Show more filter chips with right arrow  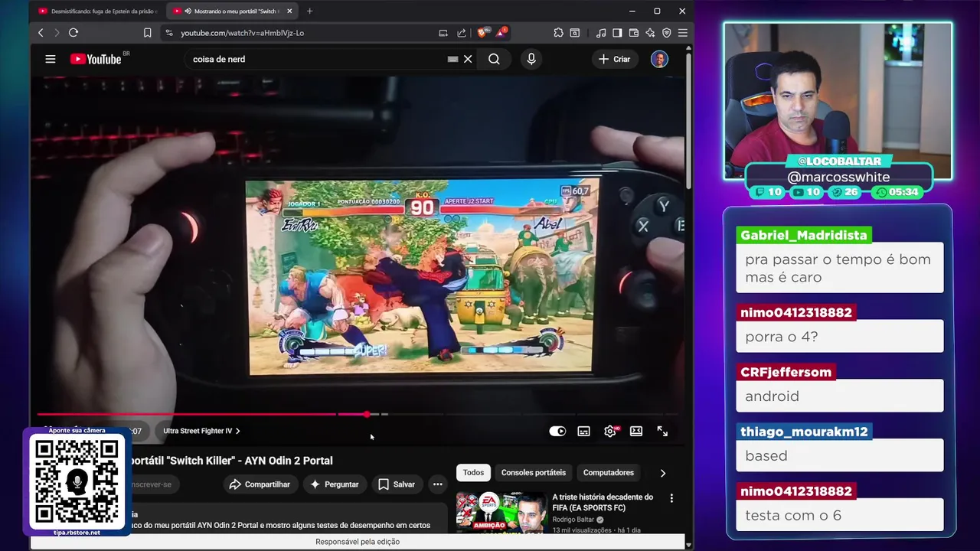tap(662, 473)
